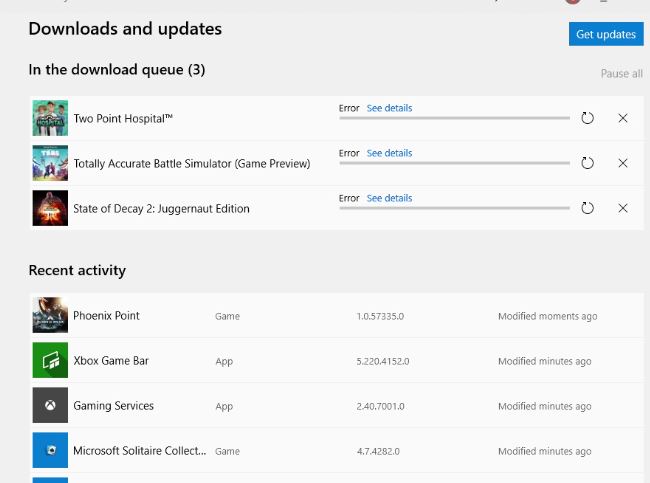Select the Microsoft Solitaire Collect... entry name

click(x=140, y=451)
